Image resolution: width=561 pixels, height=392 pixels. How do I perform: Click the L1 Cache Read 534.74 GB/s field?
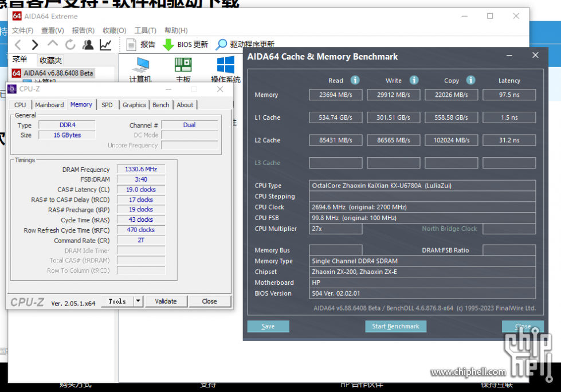coord(336,117)
